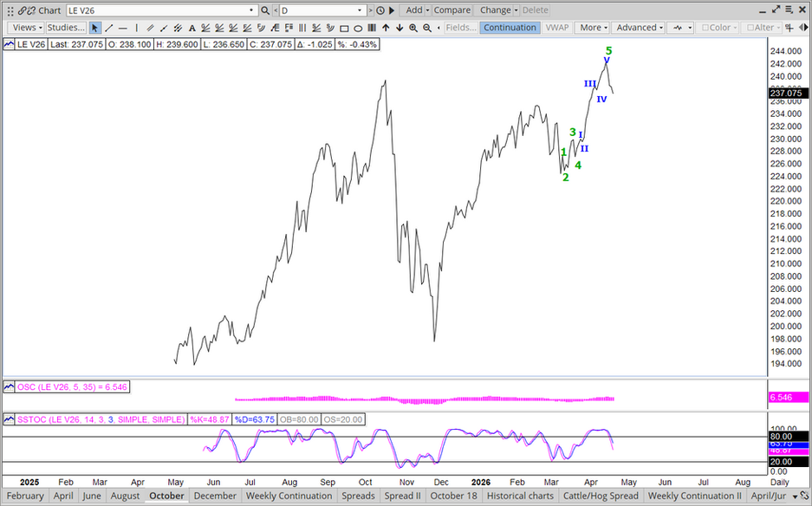Click the chain link icon
This screenshot has width=812, height=506.
point(22,10)
